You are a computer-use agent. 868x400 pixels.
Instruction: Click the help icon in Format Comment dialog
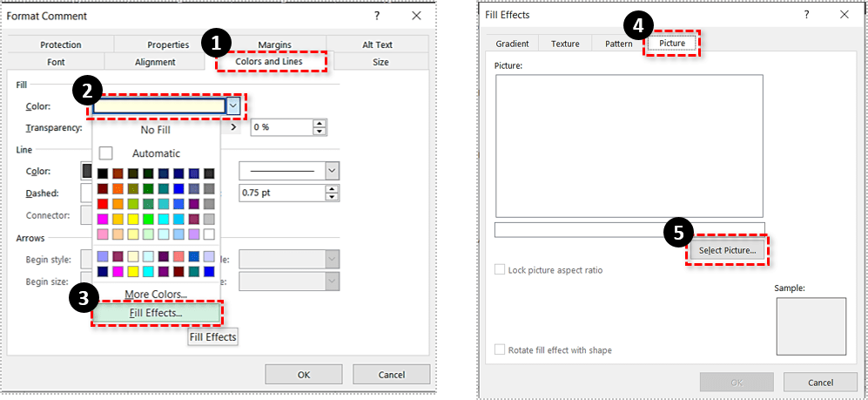click(x=377, y=15)
